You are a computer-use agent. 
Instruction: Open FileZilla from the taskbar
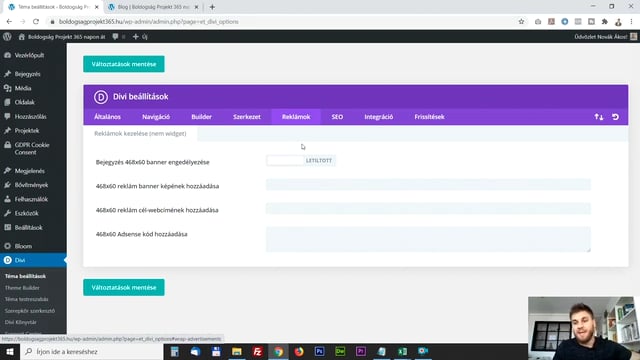[258, 351]
